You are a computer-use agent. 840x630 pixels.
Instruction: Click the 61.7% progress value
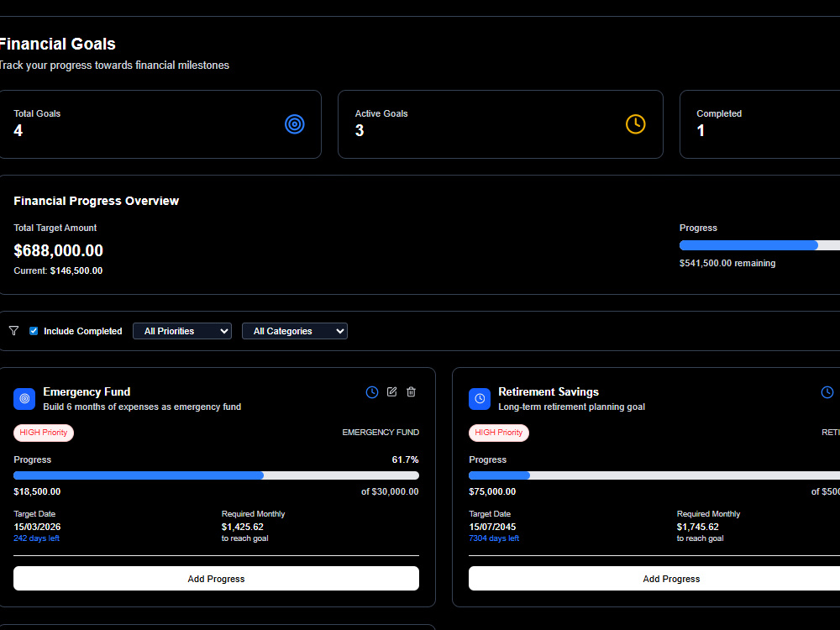tap(405, 459)
